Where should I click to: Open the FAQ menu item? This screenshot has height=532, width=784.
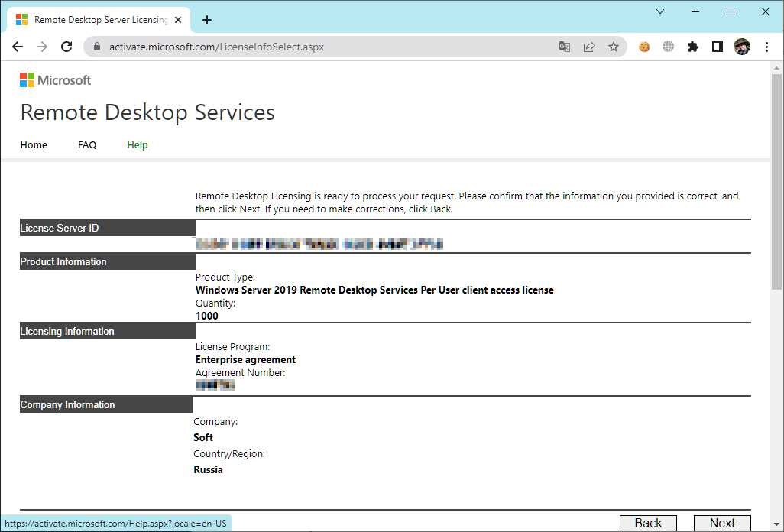pyautogui.click(x=87, y=145)
